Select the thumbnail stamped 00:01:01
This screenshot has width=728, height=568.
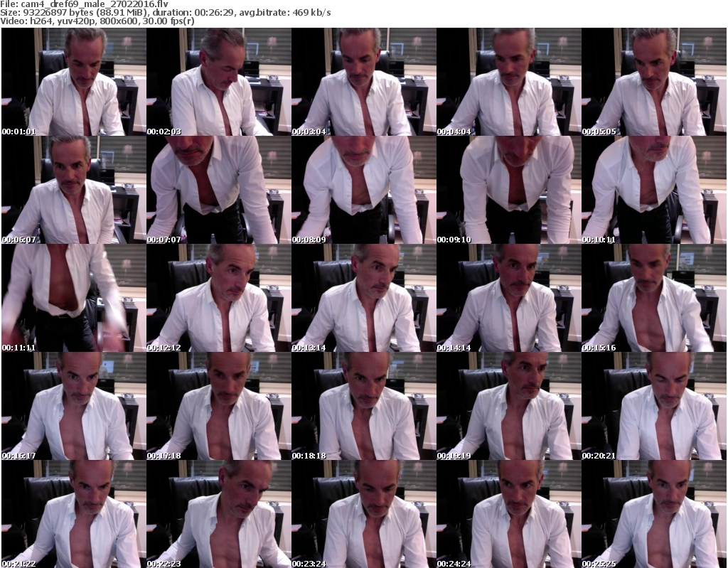click(74, 82)
